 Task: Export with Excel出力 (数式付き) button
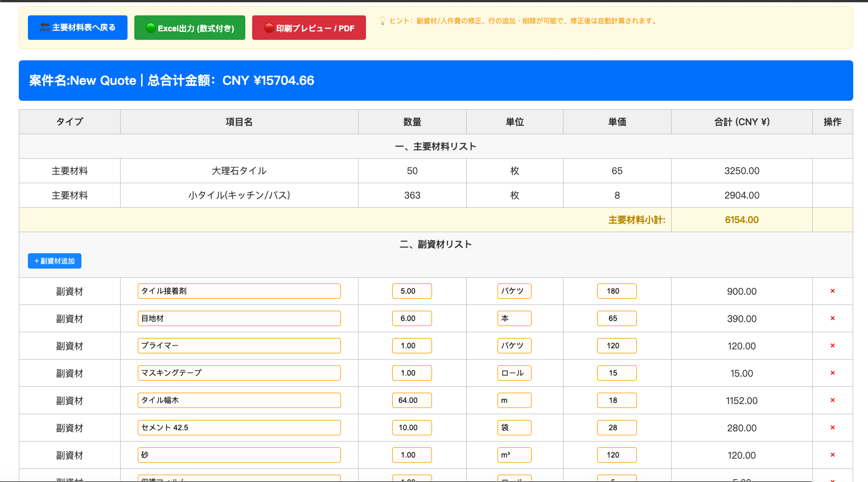tap(190, 28)
